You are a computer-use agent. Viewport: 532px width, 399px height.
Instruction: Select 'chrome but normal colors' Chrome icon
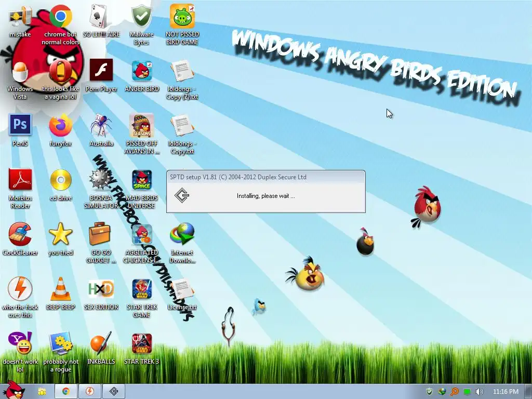click(60, 25)
